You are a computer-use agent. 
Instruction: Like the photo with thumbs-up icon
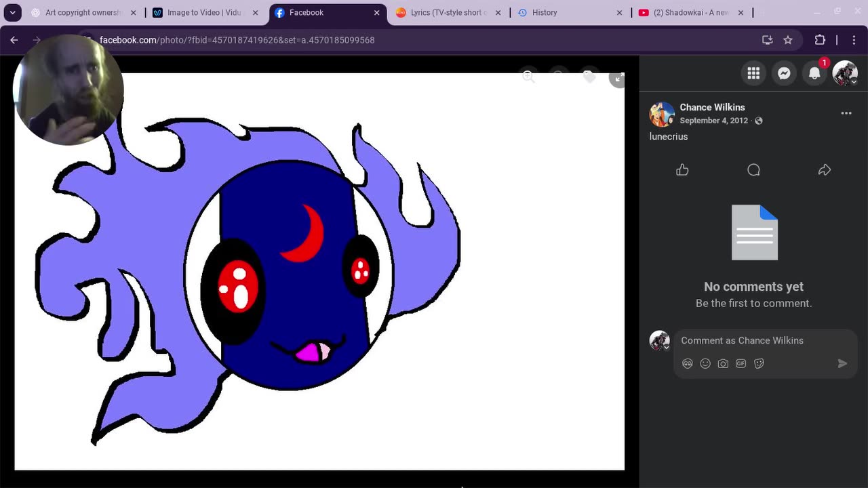coord(682,170)
